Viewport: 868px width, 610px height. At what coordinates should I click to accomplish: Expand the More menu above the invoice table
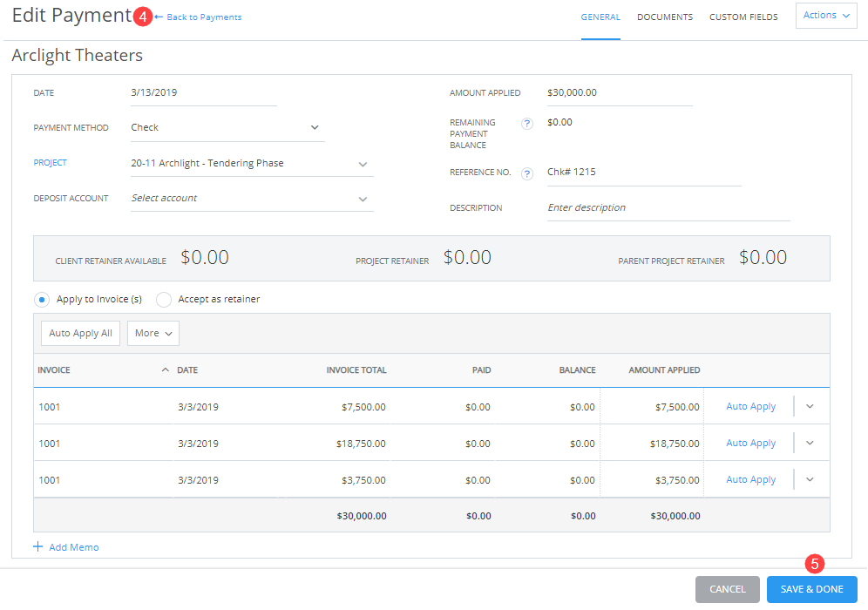153,333
